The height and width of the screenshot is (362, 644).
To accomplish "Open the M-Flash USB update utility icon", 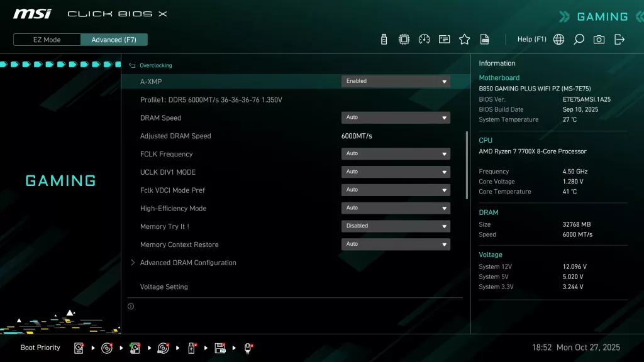I will pyautogui.click(x=384, y=38).
